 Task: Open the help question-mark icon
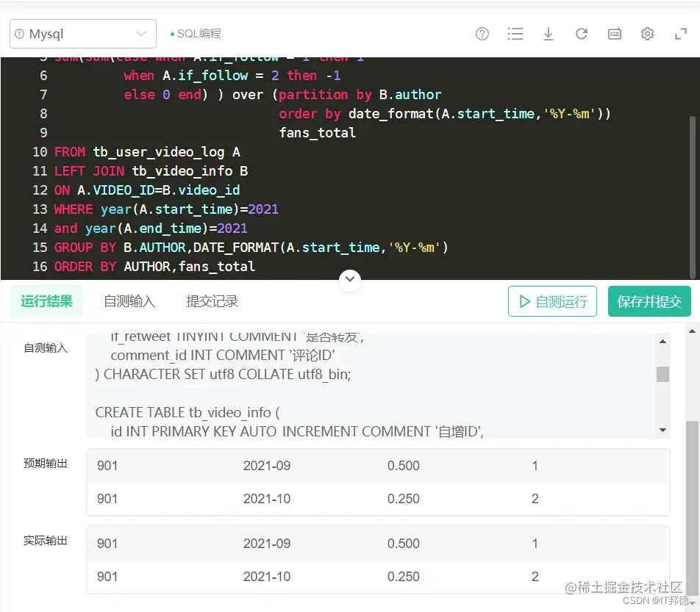point(482,34)
